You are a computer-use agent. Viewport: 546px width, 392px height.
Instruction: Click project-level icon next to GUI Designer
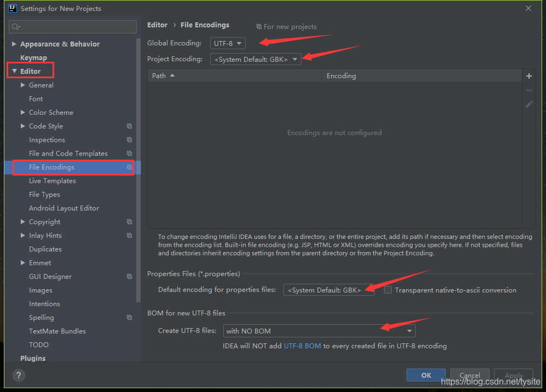pyautogui.click(x=129, y=277)
